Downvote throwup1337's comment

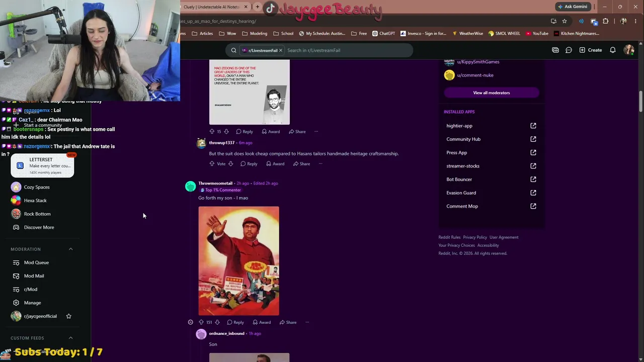click(230, 164)
